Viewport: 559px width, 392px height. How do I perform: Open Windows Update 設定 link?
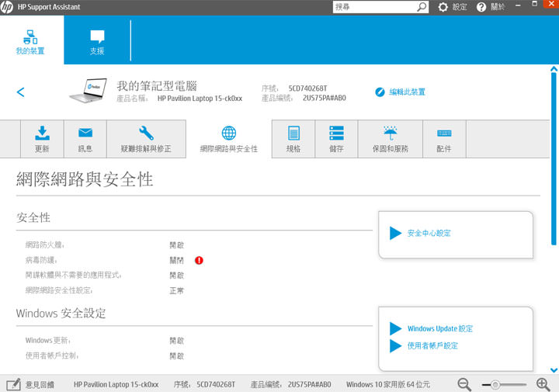pos(439,328)
